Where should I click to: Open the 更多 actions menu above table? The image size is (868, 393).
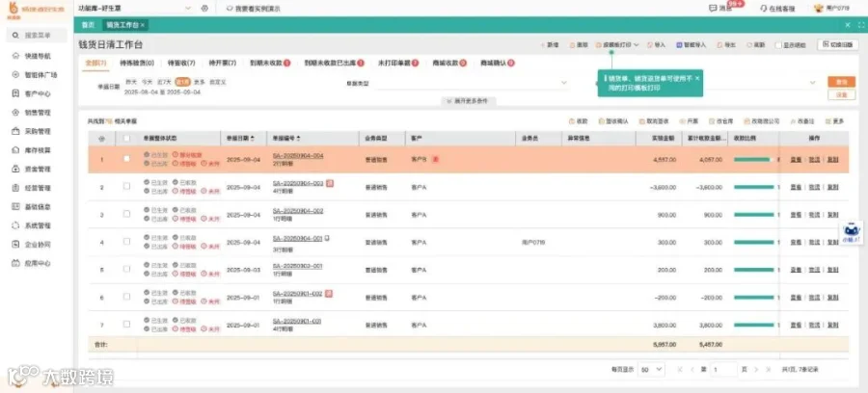tap(835, 121)
